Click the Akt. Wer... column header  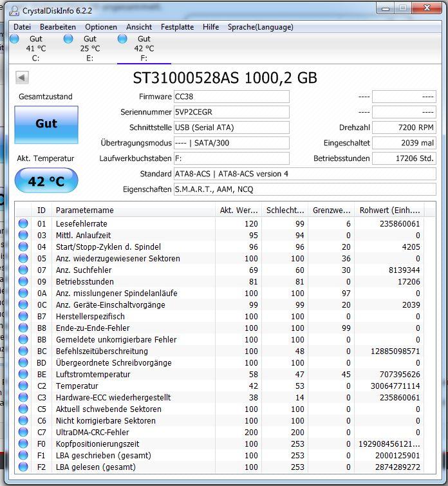click(x=239, y=210)
